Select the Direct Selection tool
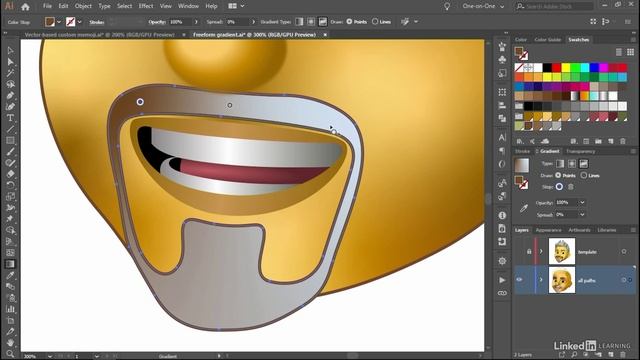The image size is (640, 360). 10,62
